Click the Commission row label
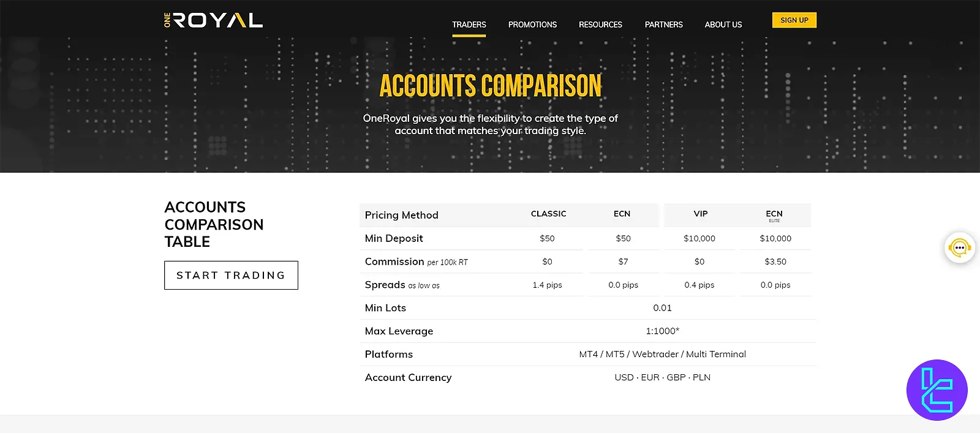This screenshot has width=980, height=433. tap(394, 262)
